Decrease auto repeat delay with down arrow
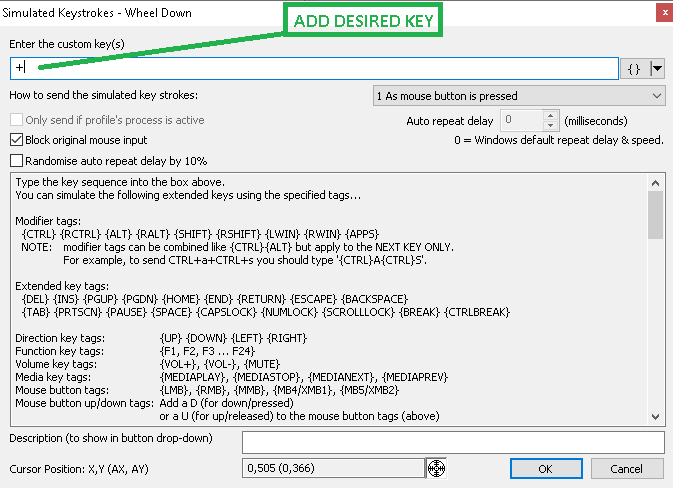The height and width of the screenshot is (488, 673). click(550, 125)
